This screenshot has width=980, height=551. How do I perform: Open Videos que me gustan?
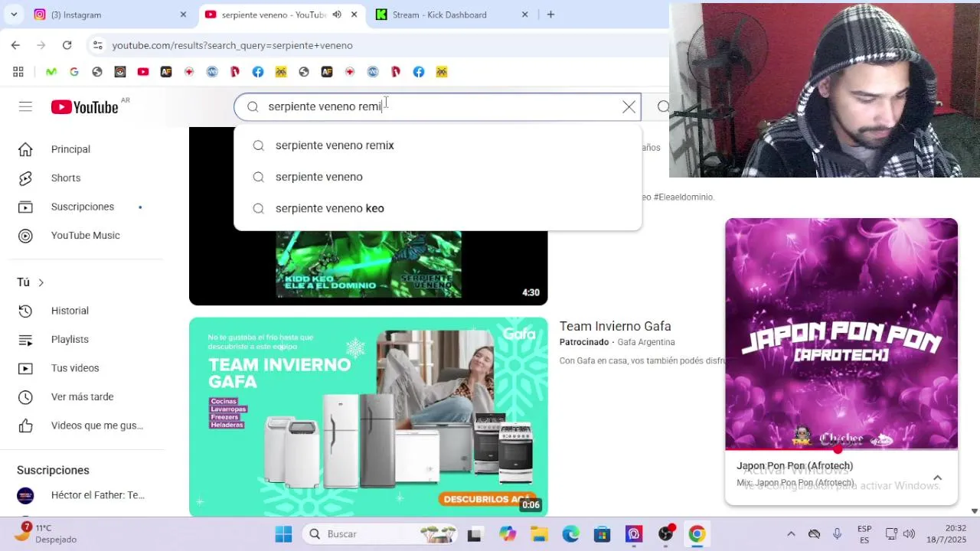point(97,425)
